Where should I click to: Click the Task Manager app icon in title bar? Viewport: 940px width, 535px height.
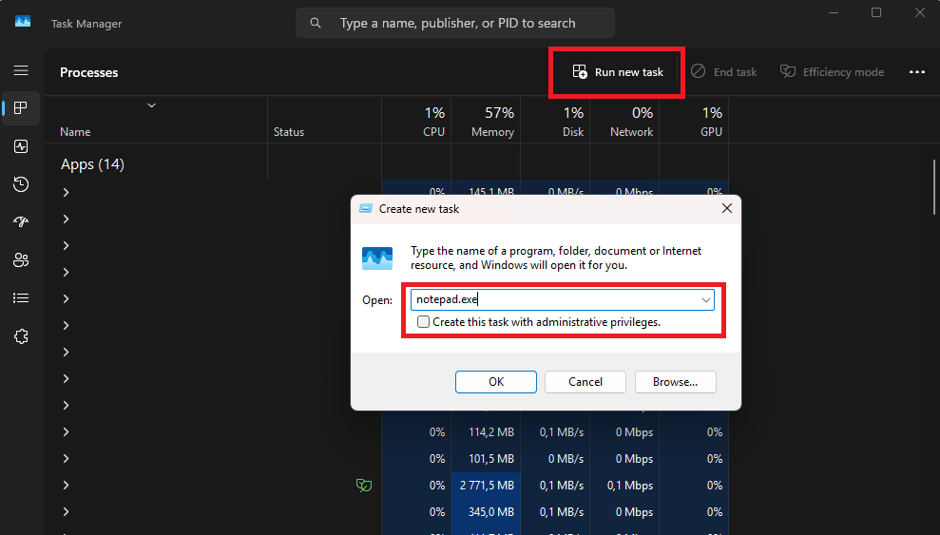tap(23, 22)
